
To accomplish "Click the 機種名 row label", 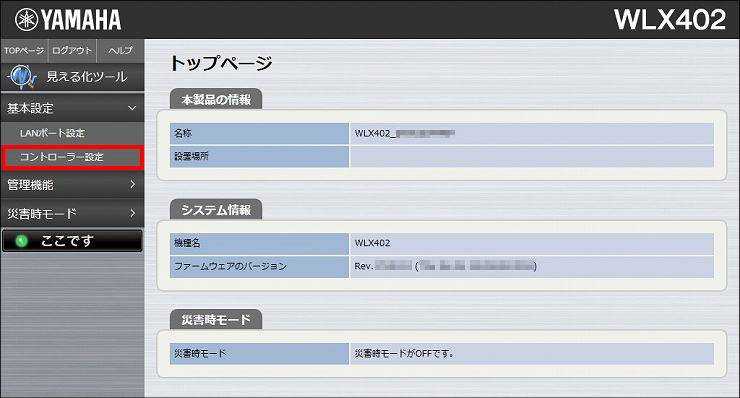I will [x=259, y=243].
